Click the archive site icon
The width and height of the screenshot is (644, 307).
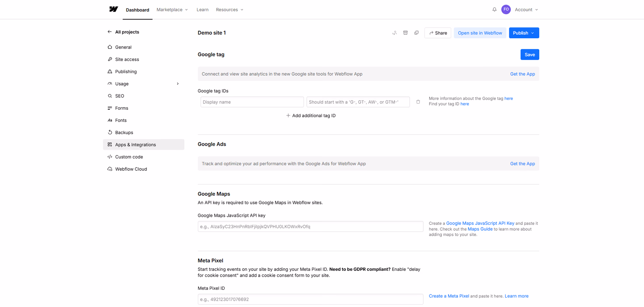[x=405, y=33]
